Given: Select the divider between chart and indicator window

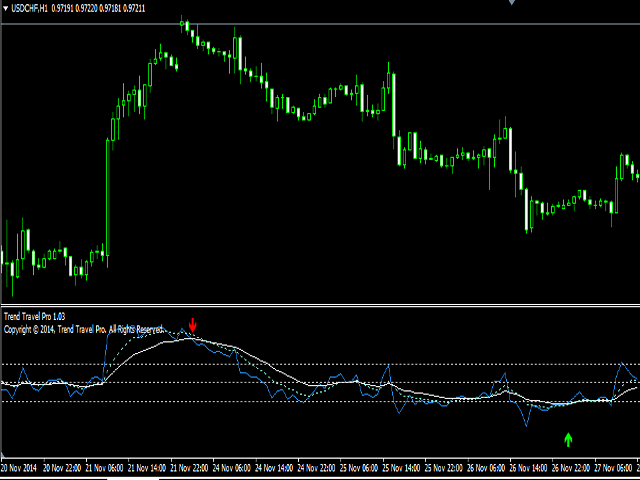Looking at the screenshot, I should (320, 306).
